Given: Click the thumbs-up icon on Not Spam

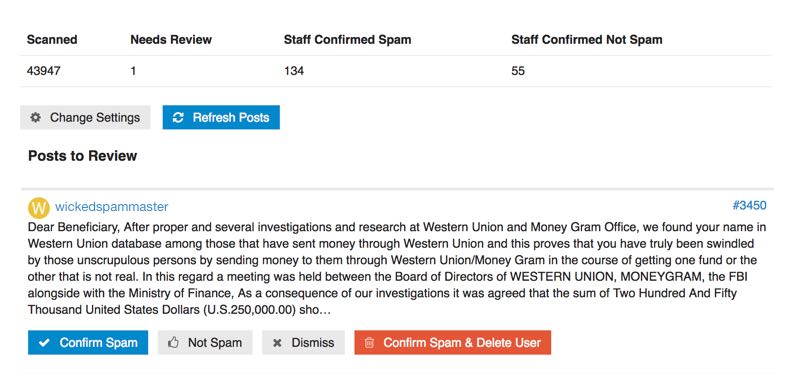Looking at the screenshot, I should [x=174, y=343].
